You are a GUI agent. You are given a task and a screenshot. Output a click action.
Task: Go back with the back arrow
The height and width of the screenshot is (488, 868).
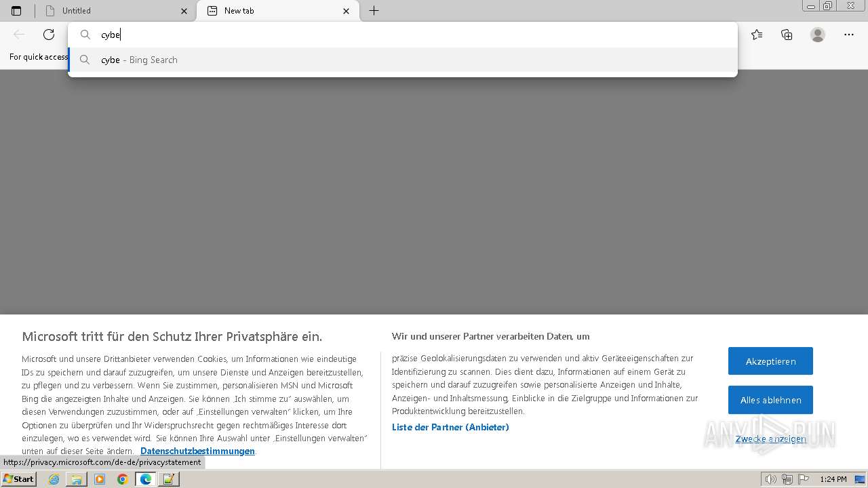pos(19,35)
